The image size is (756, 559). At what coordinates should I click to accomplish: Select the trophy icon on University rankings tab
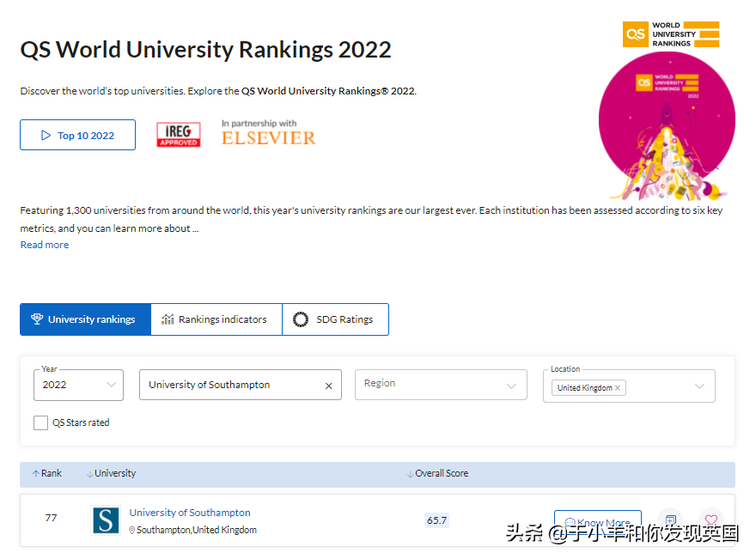pos(37,319)
